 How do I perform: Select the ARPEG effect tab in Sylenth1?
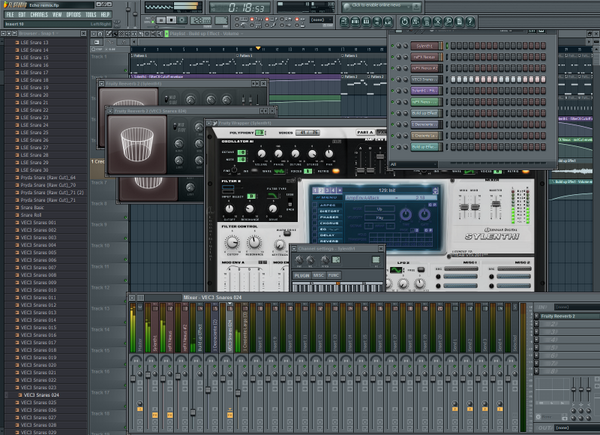[329, 205]
